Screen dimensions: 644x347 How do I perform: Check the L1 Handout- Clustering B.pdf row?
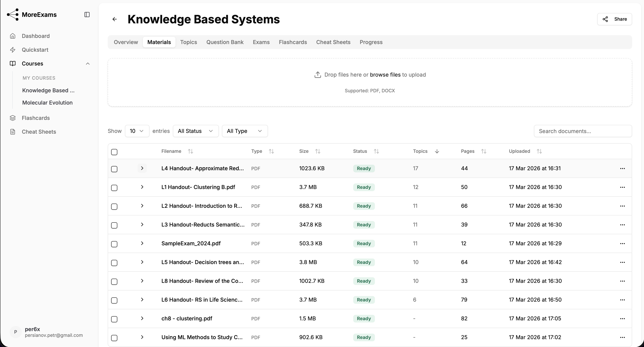coord(114,188)
